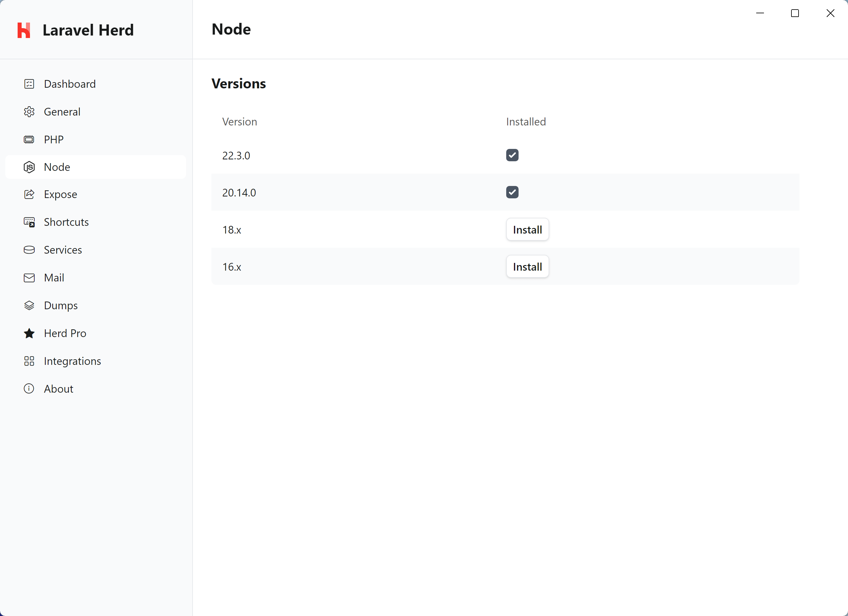The image size is (848, 616).
Task: Uncheck Installed for Node 22.3.0
Action: [x=512, y=155]
